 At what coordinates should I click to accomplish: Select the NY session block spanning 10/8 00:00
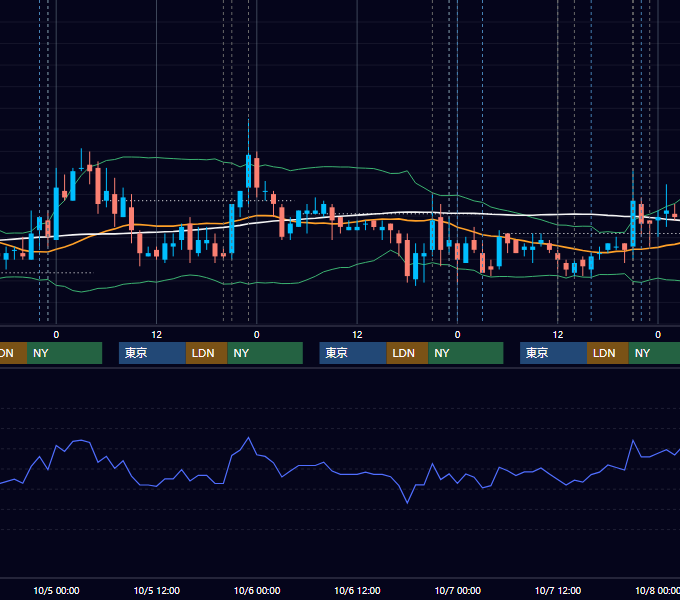point(654,353)
